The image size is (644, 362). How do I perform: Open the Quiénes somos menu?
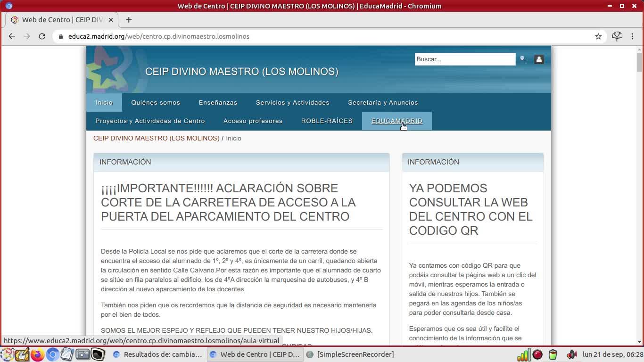[x=156, y=102]
